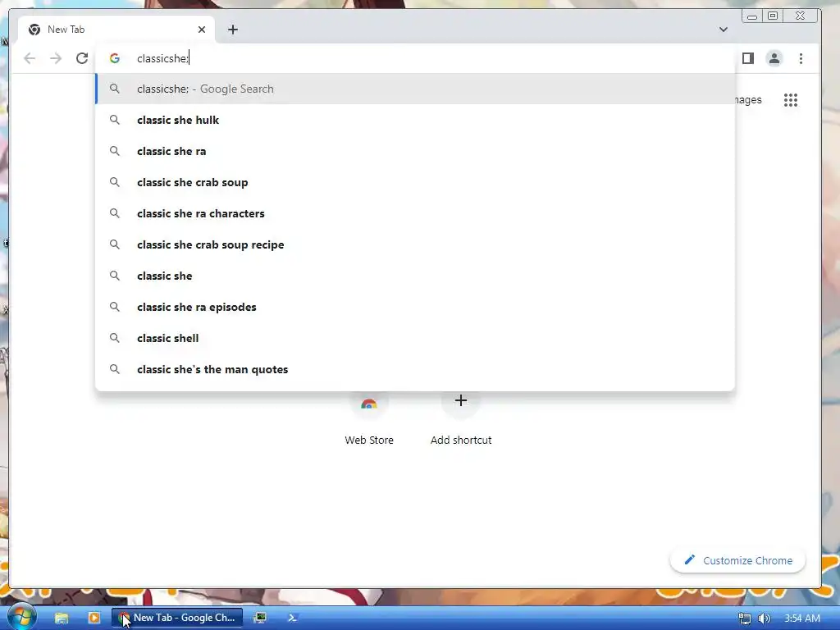Open the media player taskbar icon
Viewport: 840px width, 630px height.
coord(94,618)
